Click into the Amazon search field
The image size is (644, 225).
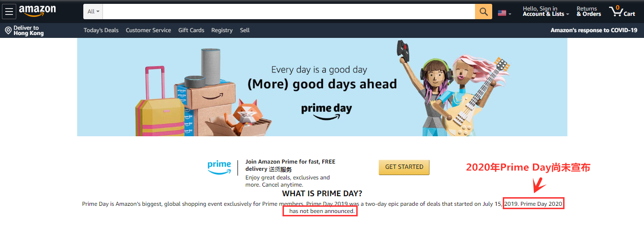point(289,12)
